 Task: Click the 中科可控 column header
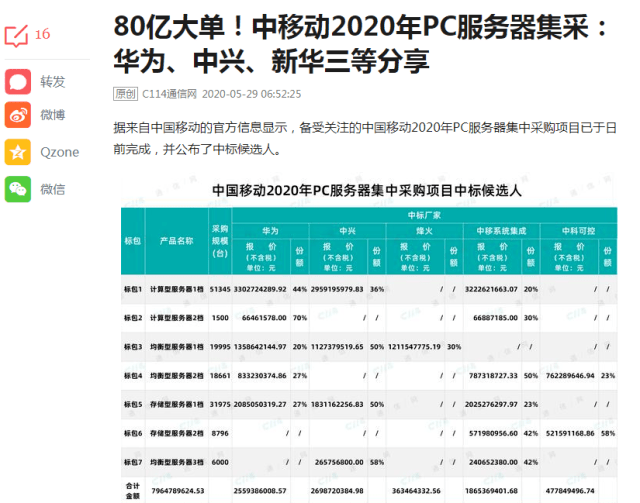(x=578, y=231)
